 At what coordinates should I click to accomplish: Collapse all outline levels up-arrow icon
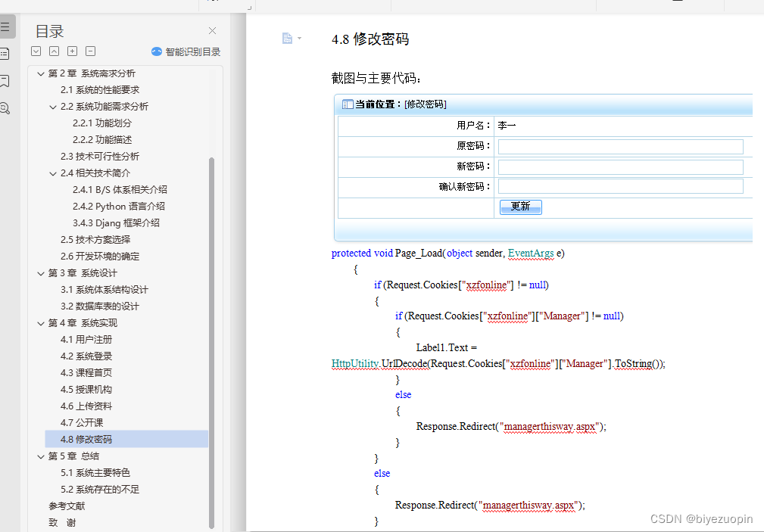click(x=54, y=51)
